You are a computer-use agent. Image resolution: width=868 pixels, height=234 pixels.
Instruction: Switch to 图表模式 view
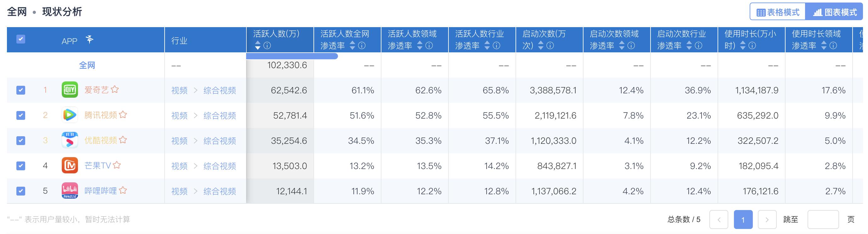835,13
